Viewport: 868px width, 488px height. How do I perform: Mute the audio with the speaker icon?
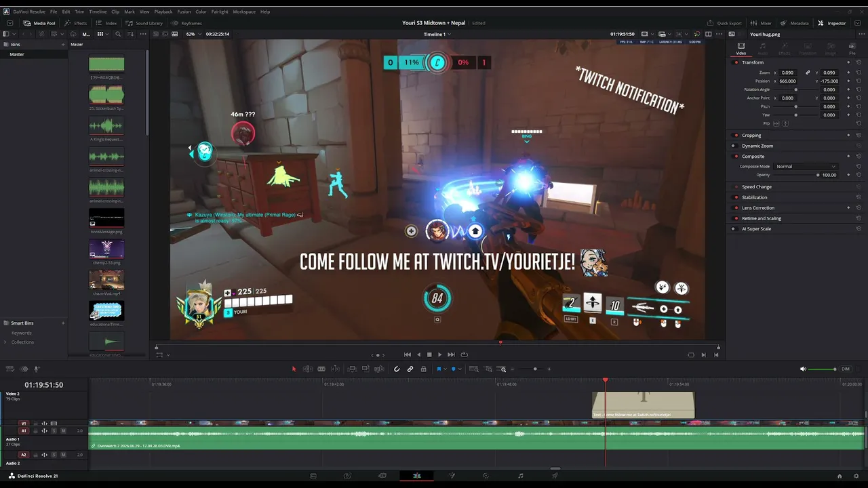tap(803, 369)
